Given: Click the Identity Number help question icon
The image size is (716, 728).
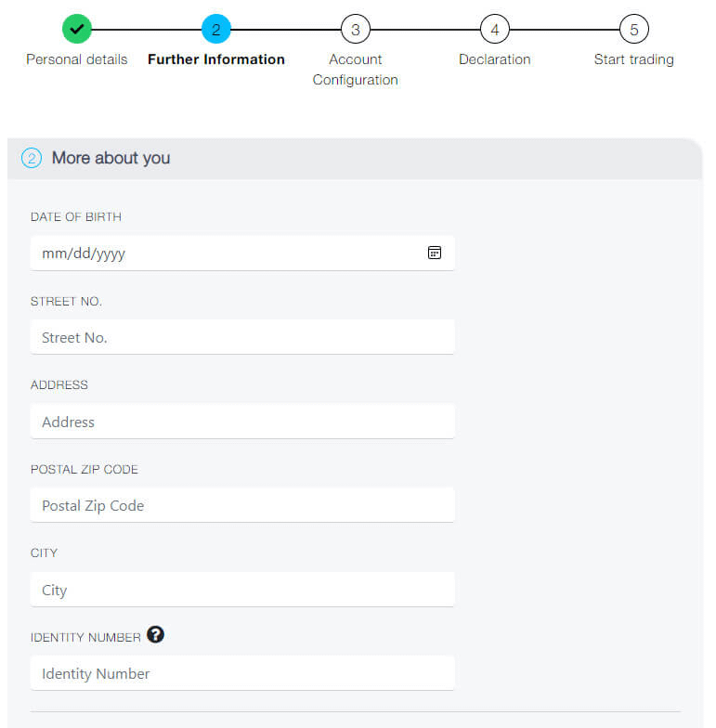Looking at the screenshot, I should click(155, 635).
